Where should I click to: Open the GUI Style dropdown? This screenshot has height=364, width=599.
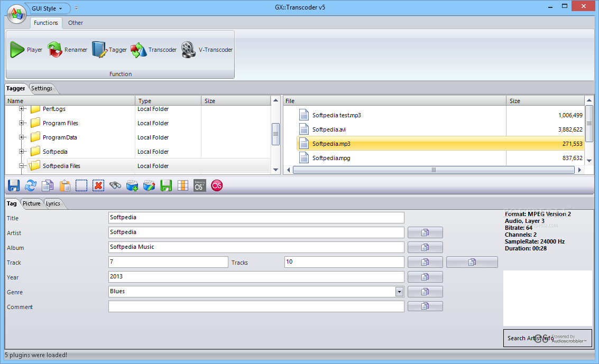coord(47,8)
